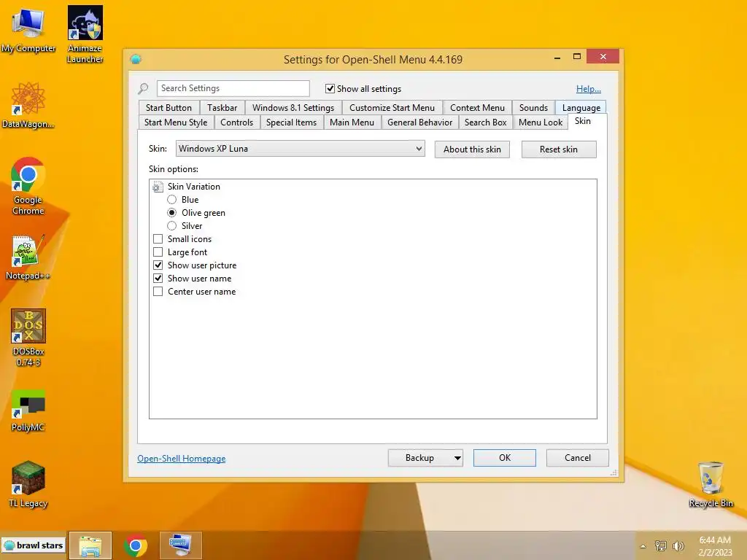Image resolution: width=747 pixels, height=560 pixels.
Task: Open volume speaker tray icon
Action: pyautogui.click(x=678, y=546)
